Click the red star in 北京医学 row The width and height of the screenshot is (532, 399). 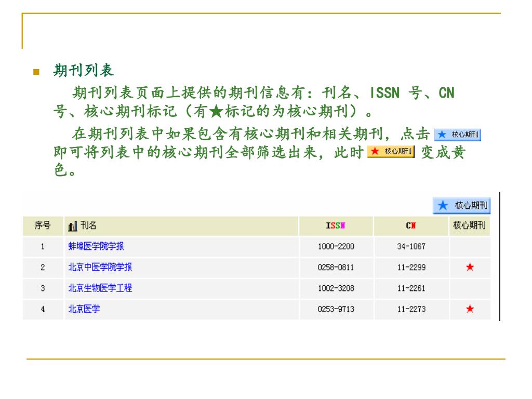(x=470, y=309)
